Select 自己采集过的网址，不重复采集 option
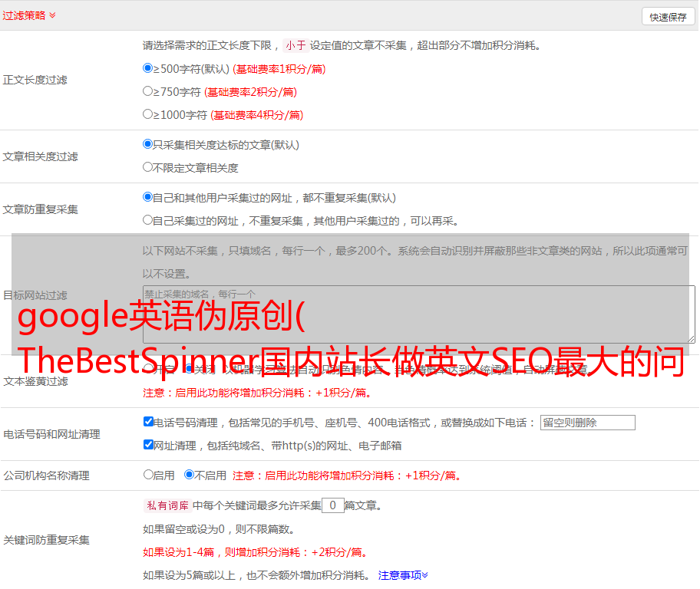Screen dimensions: 700x589 tap(147, 219)
